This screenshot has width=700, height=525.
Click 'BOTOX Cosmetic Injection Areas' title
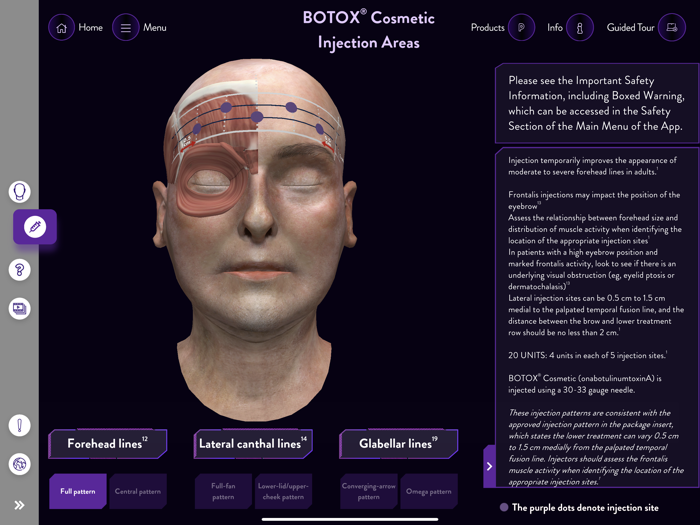point(369,30)
